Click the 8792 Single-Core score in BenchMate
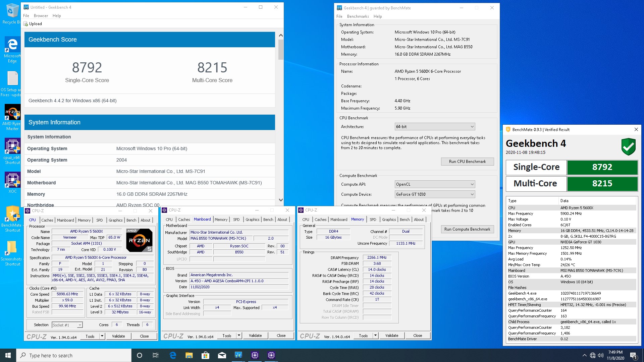 (x=602, y=167)
